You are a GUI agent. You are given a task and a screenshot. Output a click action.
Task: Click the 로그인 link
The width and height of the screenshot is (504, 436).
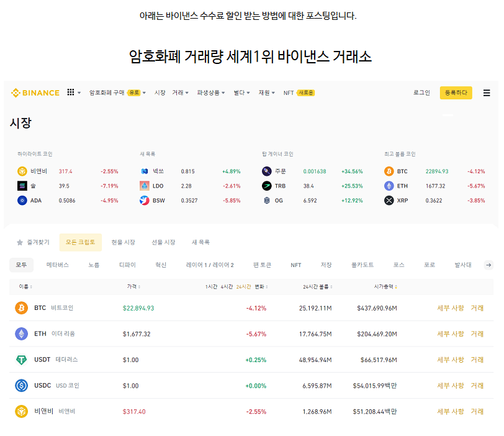(x=421, y=93)
